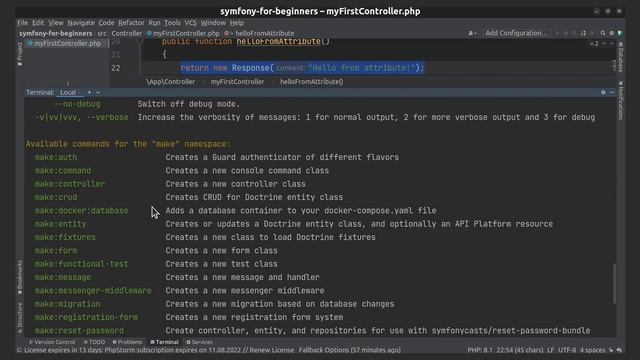This screenshot has width=640, height=360.
Task: Click make:command command text
Action: [63, 171]
